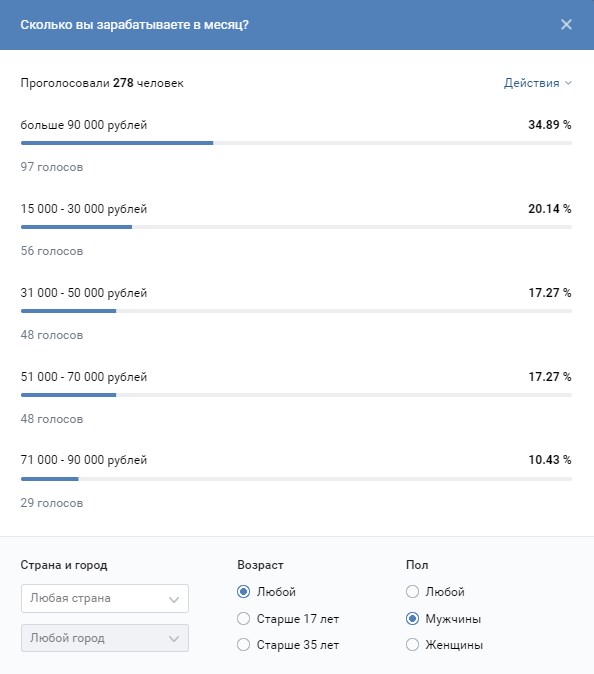Click the 15 000 - 30 000 рублей option
This screenshot has height=674, width=594.
[84, 209]
